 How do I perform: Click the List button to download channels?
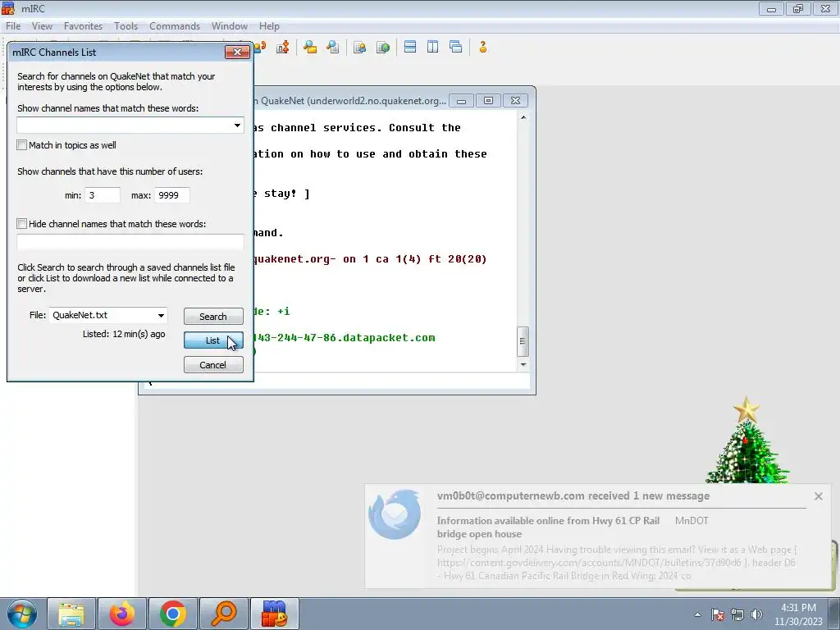pyautogui.click(x=213, y=340)
